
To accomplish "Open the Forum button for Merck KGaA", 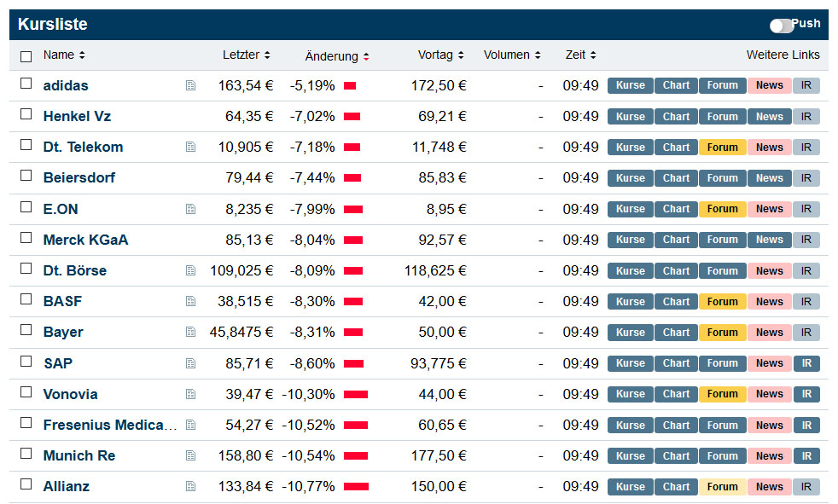I will coord(723,240).
